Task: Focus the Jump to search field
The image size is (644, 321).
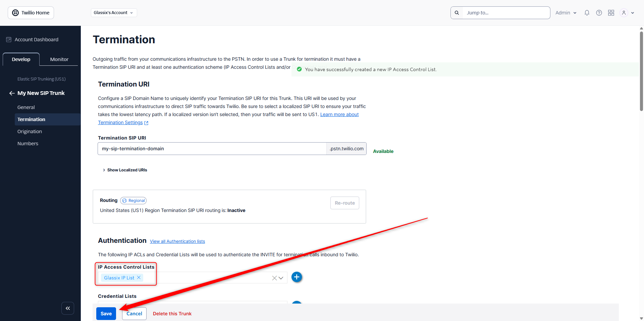Action: [x=506, y=13]
